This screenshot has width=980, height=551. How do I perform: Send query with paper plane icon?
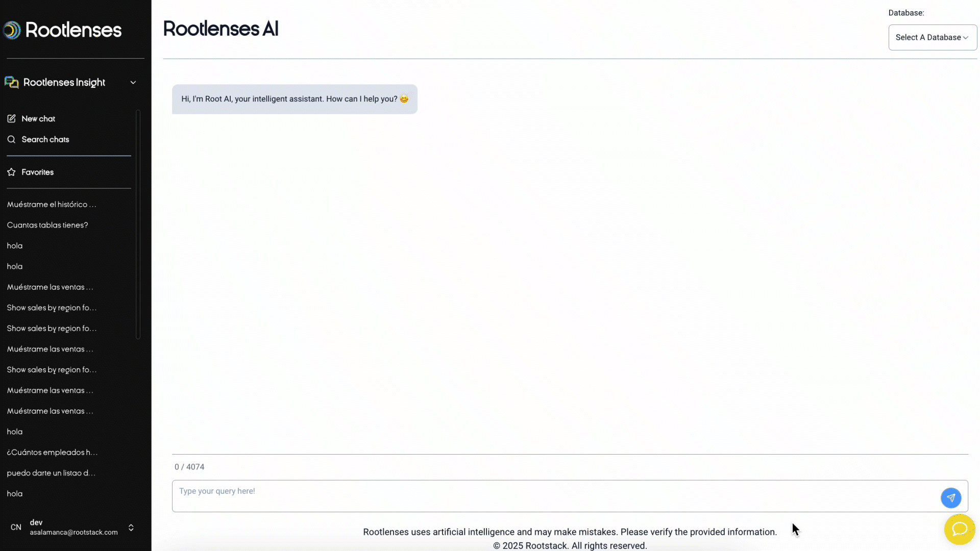[950, 497]
